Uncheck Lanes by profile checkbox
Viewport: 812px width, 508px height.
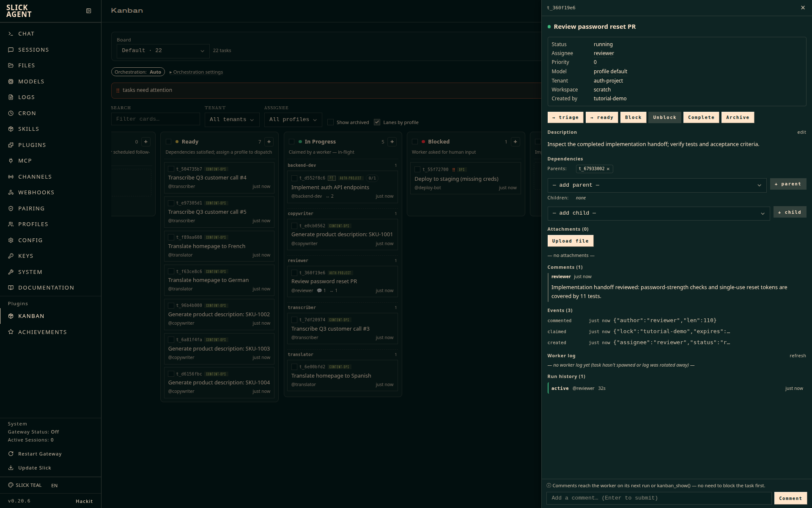pyautogui.click(x=377, y=122)
